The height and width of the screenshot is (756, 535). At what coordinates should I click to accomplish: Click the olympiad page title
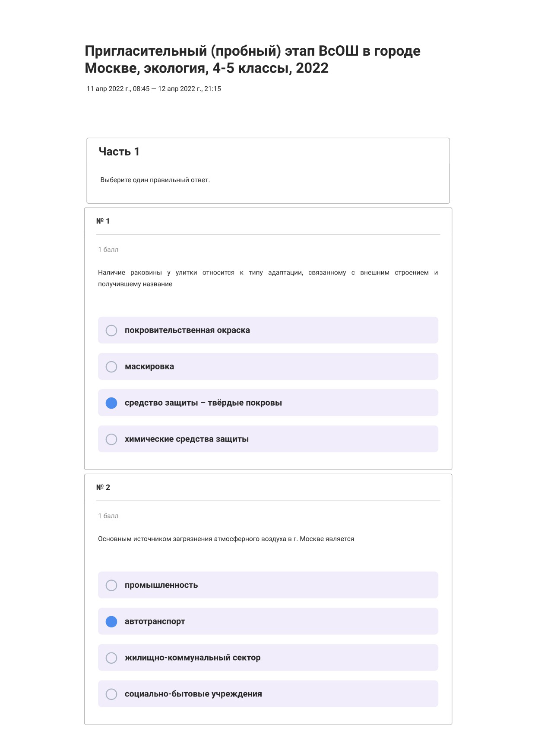253,60
